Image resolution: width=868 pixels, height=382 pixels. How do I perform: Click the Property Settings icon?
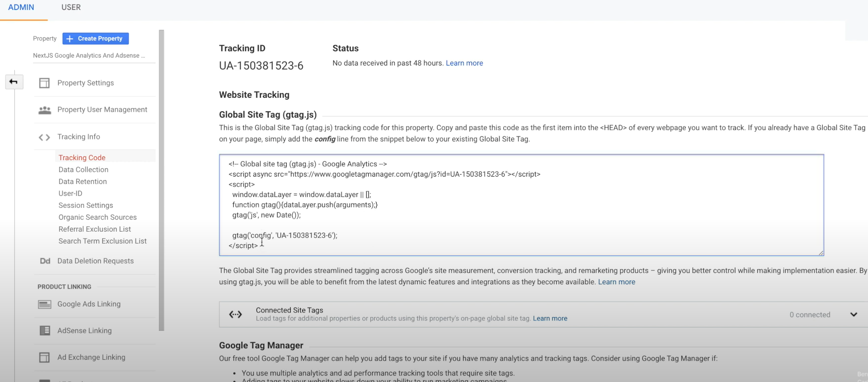click(45, 83)
